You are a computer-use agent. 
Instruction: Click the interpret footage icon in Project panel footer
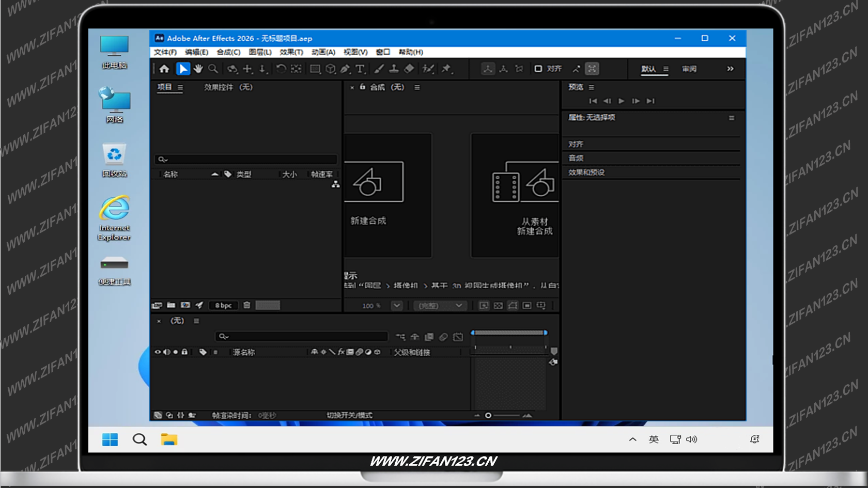pos(157,305)
